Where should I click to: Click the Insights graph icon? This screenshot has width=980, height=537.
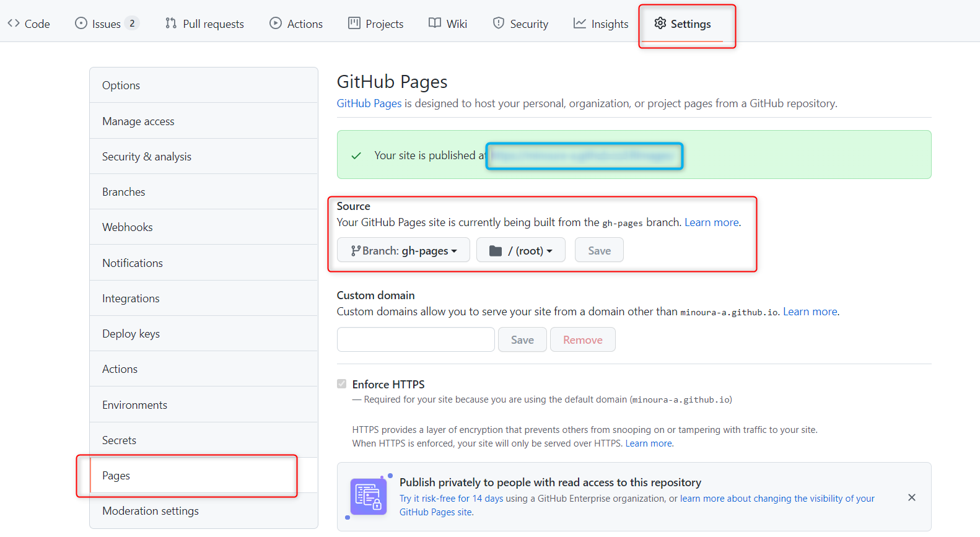tap(580, 23)
